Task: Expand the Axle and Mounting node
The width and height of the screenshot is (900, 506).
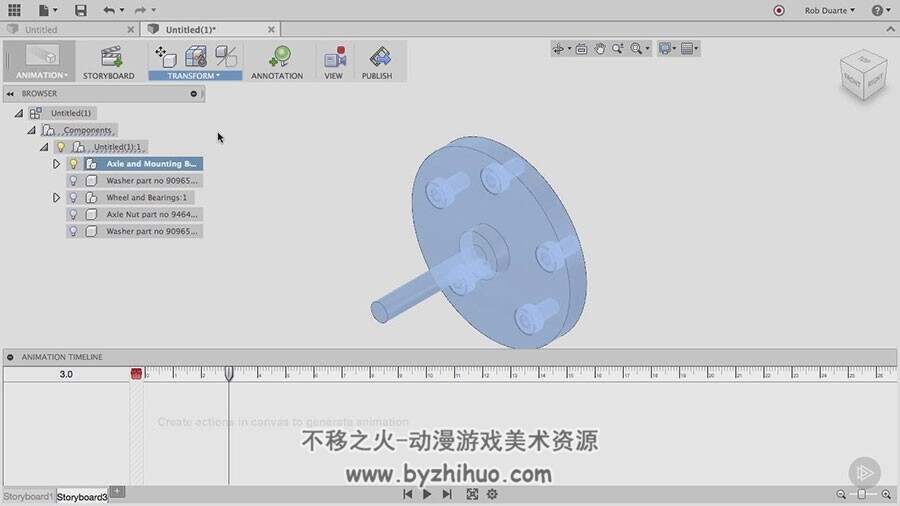Action: coord(56,164)
